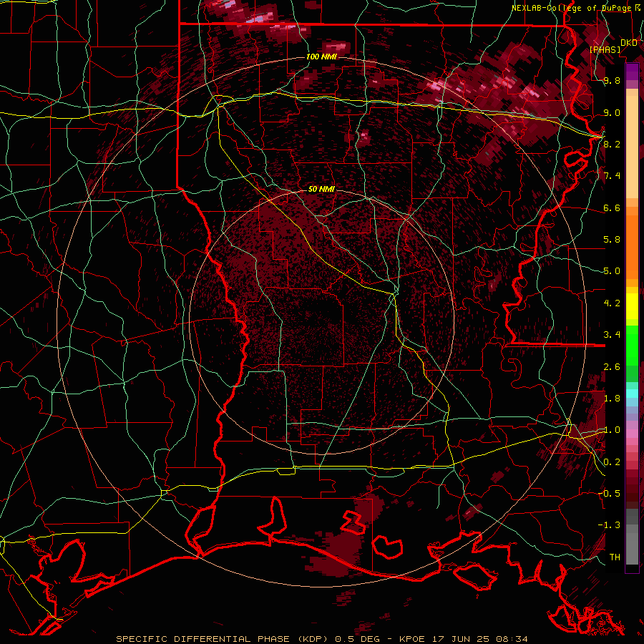
Task: Click the 0.2 value on the color scale
Action: pos(612,462)
